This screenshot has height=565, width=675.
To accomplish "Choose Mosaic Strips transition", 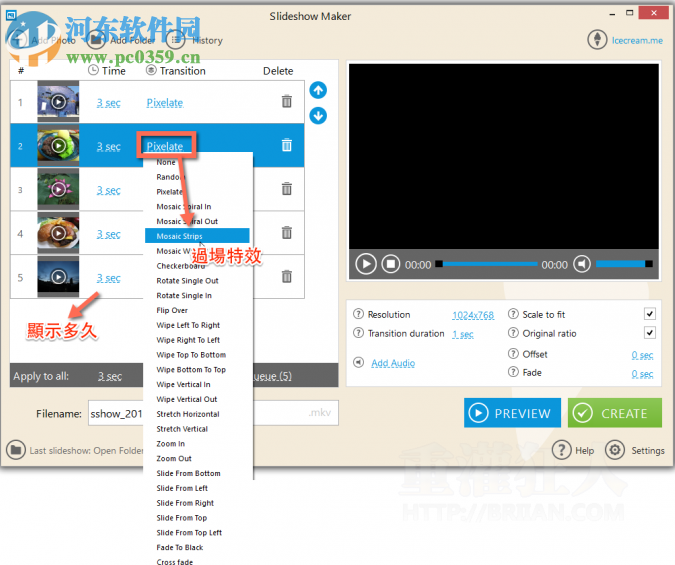I will click(x=197, y=236).
